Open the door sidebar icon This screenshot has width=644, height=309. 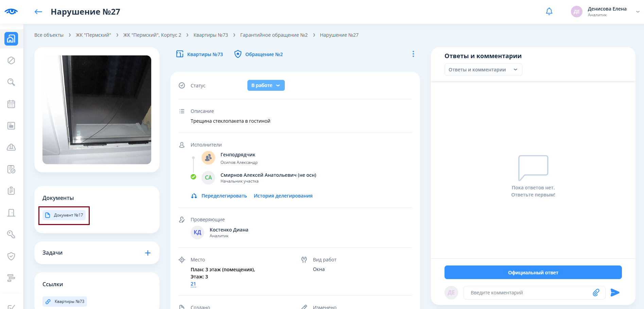pos(11,213)
